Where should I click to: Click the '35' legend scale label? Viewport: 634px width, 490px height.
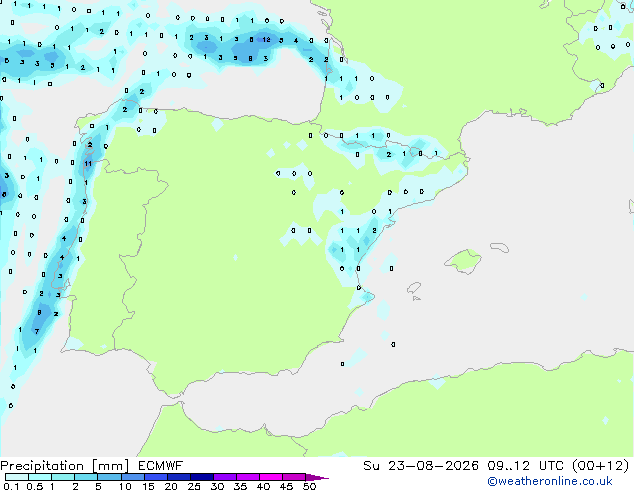point(240,486)
